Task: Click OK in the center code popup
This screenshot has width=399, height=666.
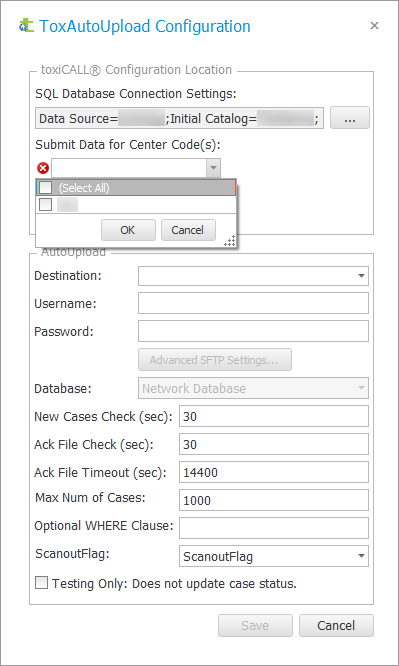Action: pos(128,230)
